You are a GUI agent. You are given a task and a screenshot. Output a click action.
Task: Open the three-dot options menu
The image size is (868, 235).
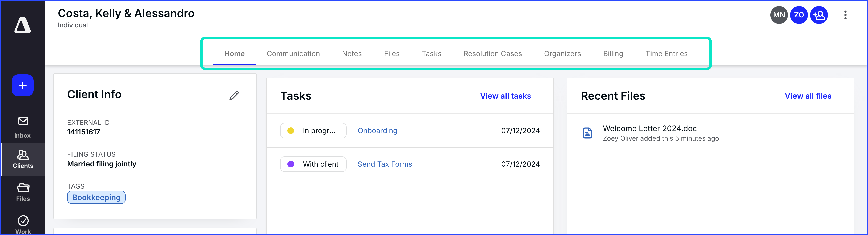[x=845, y=15]
